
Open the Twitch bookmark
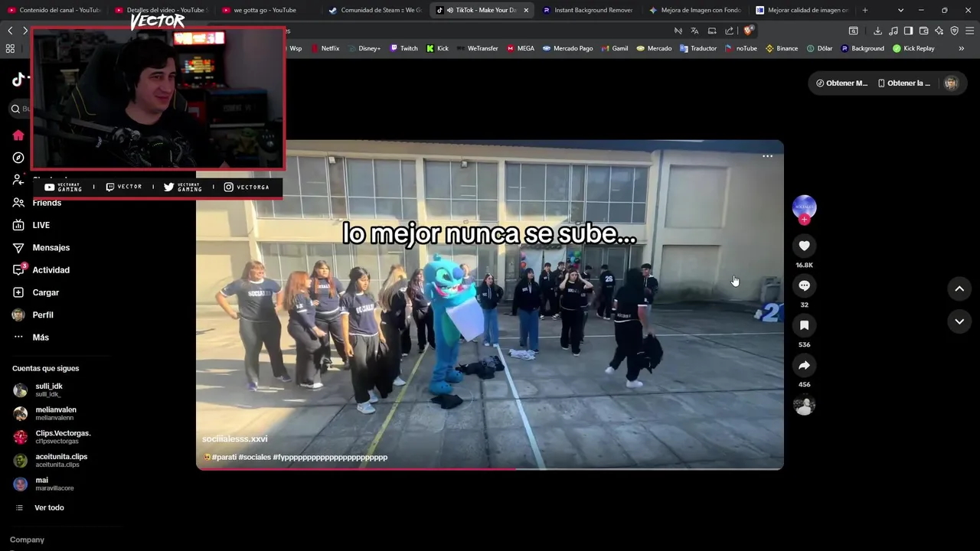(404, 48)
